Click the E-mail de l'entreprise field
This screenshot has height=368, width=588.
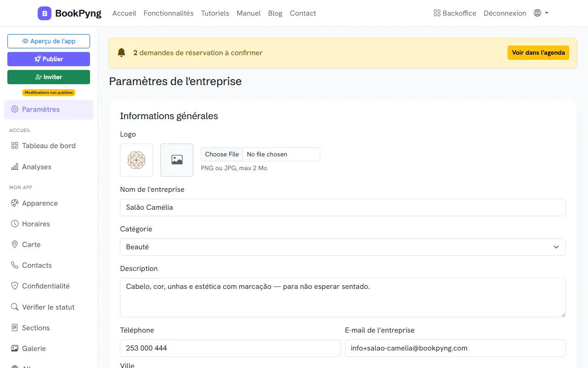(455, 348)
